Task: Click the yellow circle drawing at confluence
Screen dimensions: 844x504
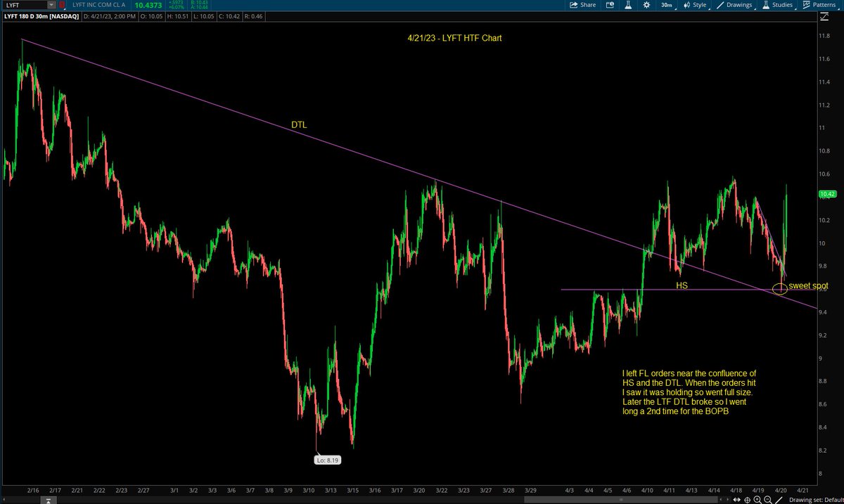Action: coord(779,288)
